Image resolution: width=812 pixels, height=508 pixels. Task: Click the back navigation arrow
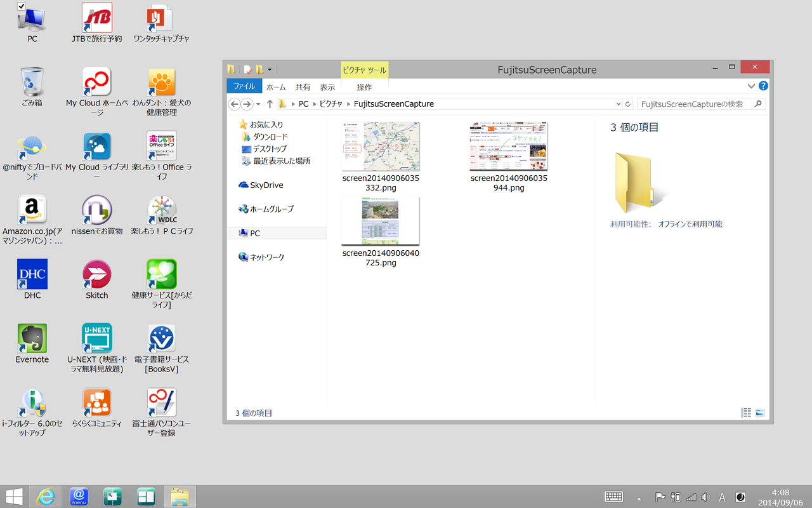(x=234, y=104)
